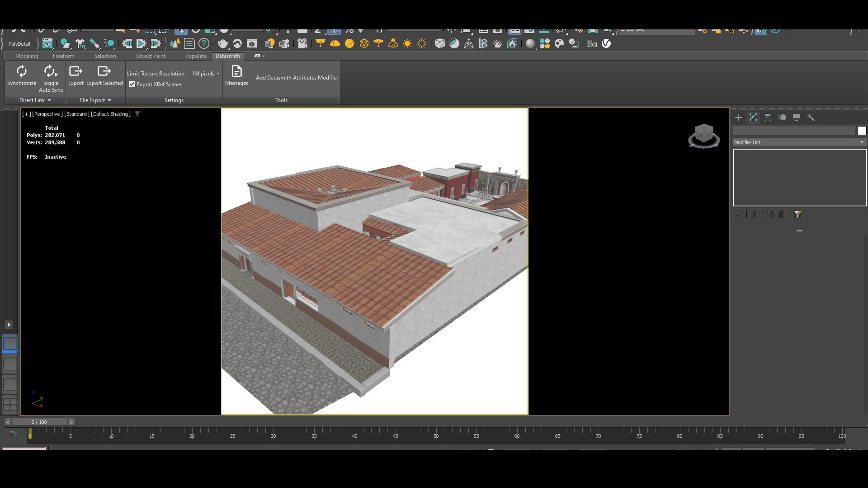The image size is (868, 488).
Task: Open the Display command panel tab
Action: pos(797,117)
